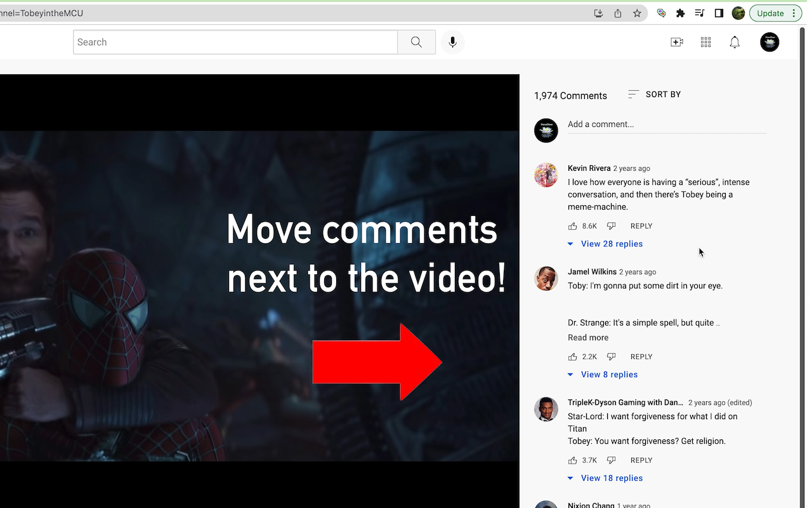Viewport: 812px width, 508px height.
Task: Open the Chrome three-dot menu in Update button
Action: (794, 13)
